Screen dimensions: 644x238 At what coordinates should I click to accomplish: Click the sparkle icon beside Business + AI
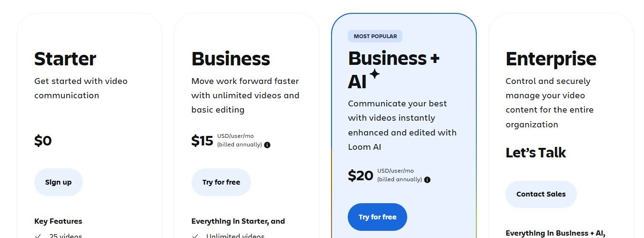tap(375, 74)
